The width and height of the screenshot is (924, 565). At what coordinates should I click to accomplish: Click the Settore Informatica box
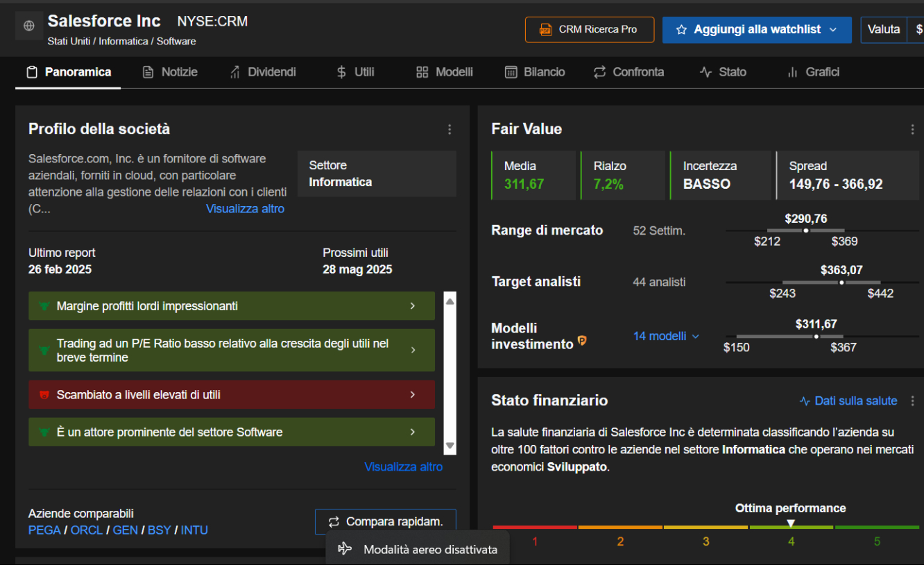click(x=377, y=174)
